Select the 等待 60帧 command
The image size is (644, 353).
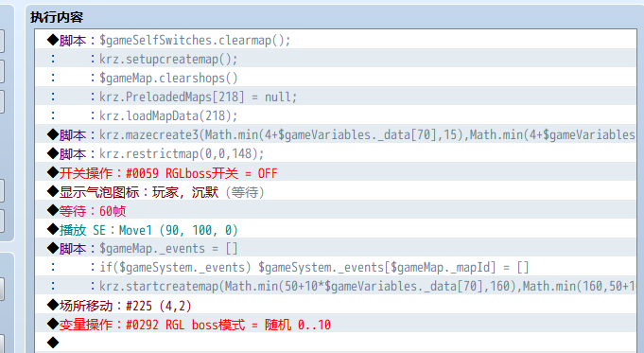[x=336, y=210]
